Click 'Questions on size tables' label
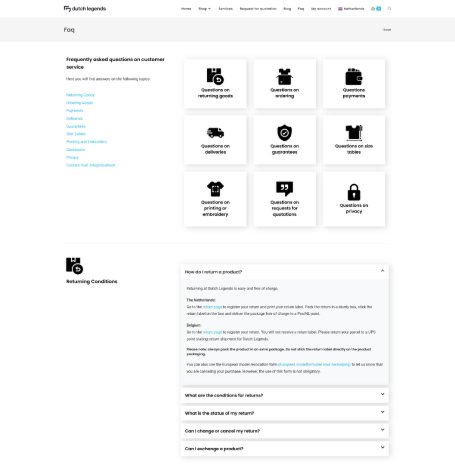 tap(354, 149)
